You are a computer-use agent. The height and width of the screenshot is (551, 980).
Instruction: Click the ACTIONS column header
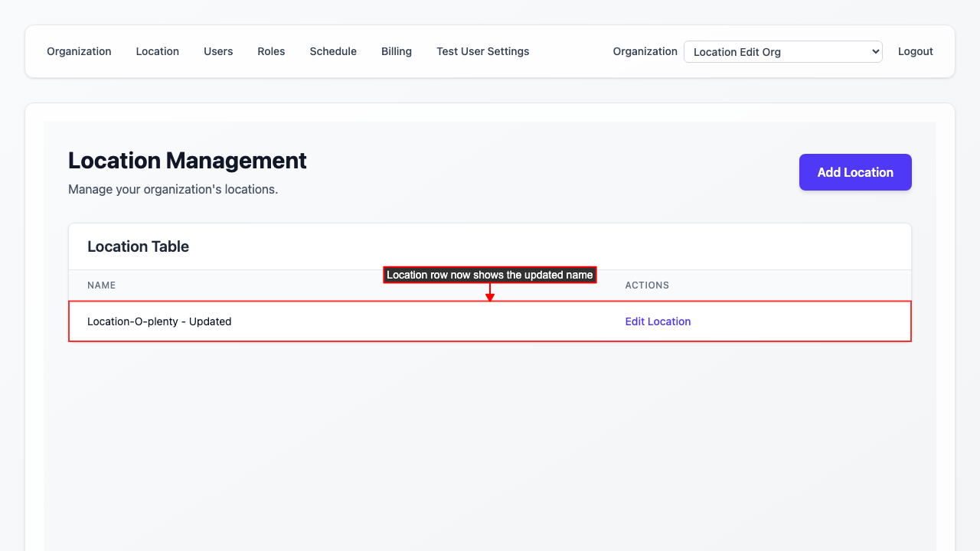click(647, 285)
